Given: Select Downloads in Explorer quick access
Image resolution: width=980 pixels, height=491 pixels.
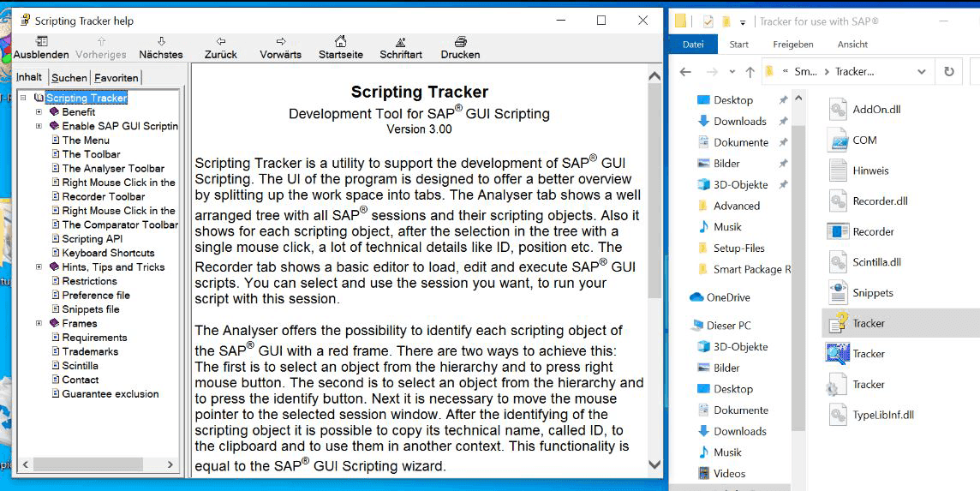Looking at the screenshot, I should tap(739, 122).
